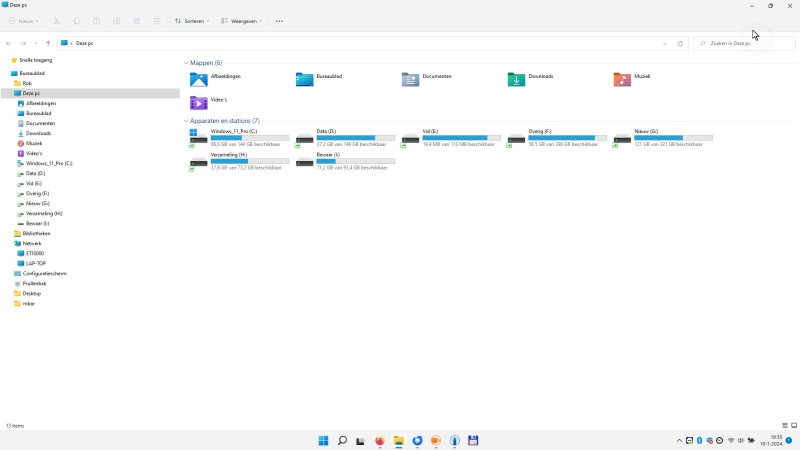This screenshot has height=450, width=800.
Task: Collapse the Mappen group
Action: 186,63
